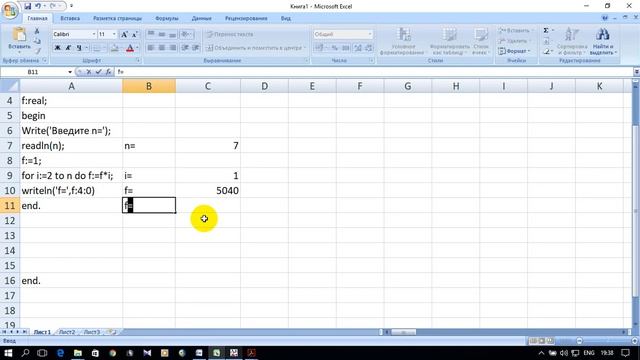Open the Формулы ribbon tab
The height and width of the screenshot is (360, 640).
point(167,18)
